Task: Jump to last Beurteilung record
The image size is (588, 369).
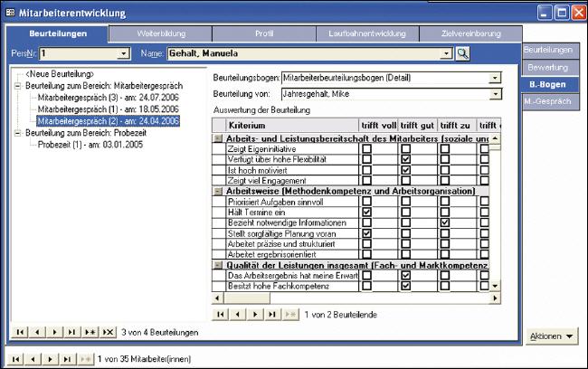Action: [72, 332]
